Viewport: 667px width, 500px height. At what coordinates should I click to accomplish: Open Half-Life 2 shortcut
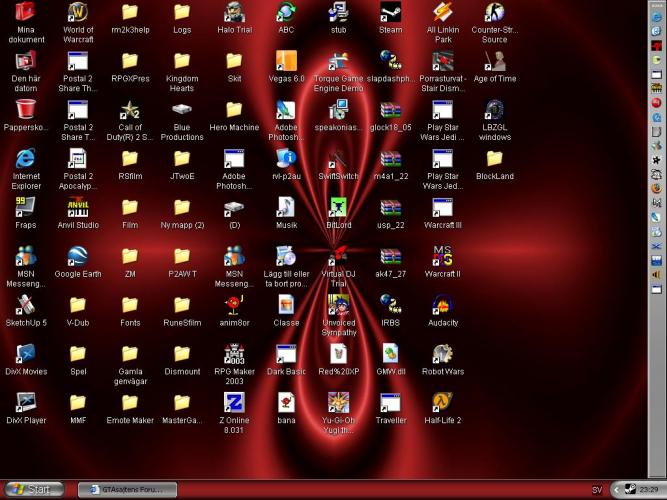tap(442, 403)
